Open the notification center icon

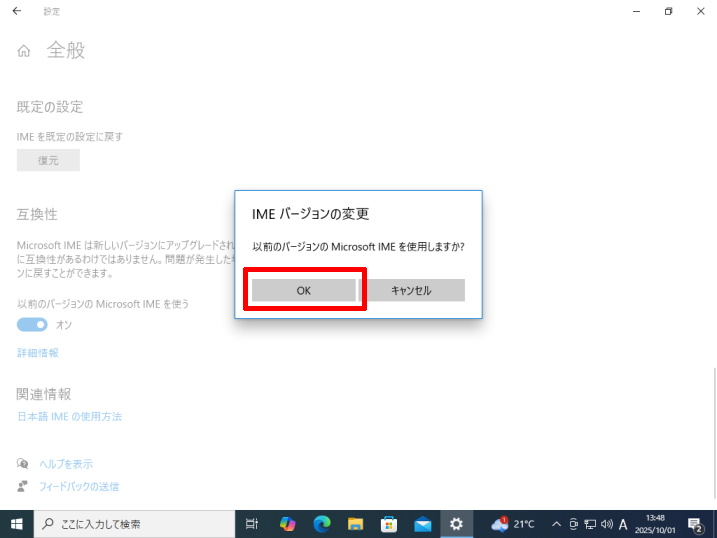(696, 524)
